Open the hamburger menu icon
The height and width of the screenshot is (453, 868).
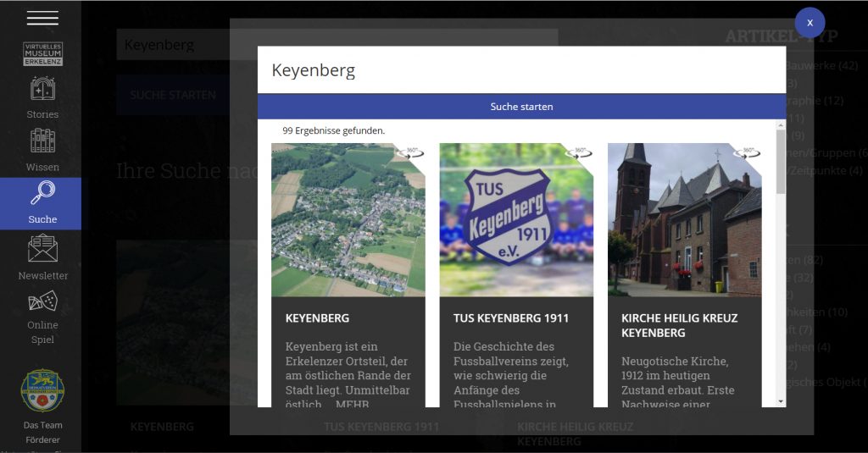coord(42,18)
